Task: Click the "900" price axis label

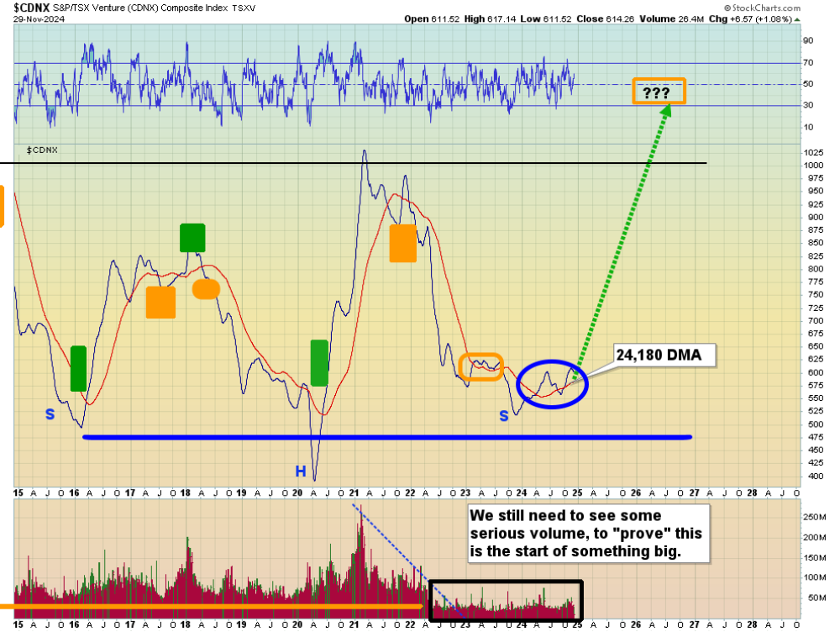Action: 816,218
